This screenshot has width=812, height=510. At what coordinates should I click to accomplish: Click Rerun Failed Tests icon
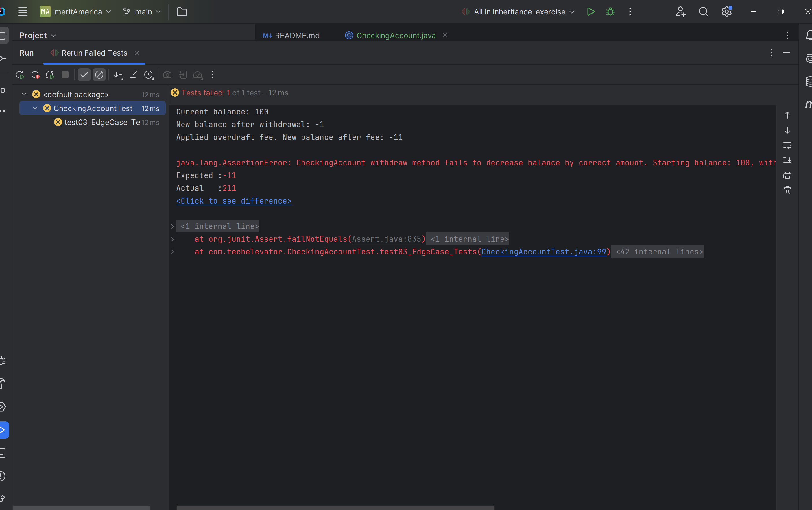[35, 75]
